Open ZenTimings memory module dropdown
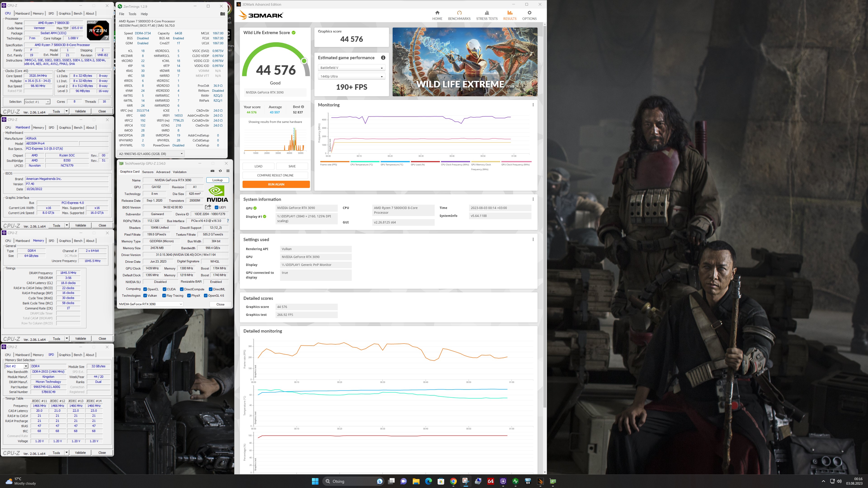Viewport: 868px width, 488px height. pos(151,154)
